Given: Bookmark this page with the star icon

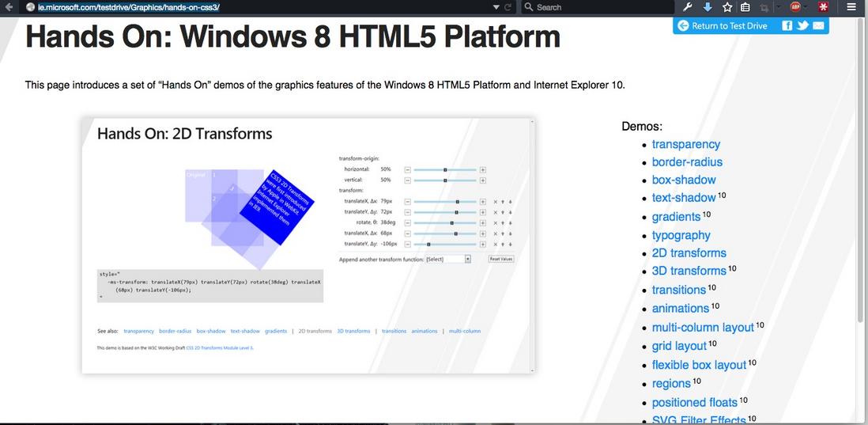Looking at the screenshot, I should 726,7.
